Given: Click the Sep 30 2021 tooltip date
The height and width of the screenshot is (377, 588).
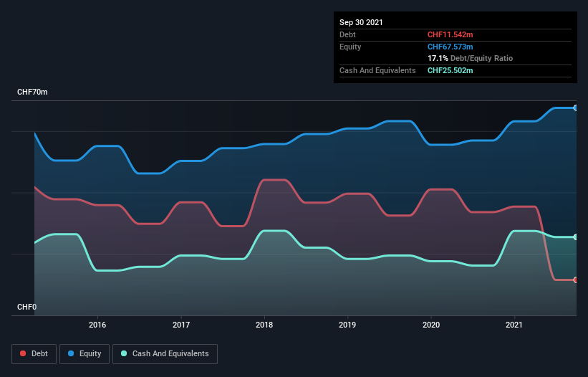Looking at the screenshot, I should [361, 22].
